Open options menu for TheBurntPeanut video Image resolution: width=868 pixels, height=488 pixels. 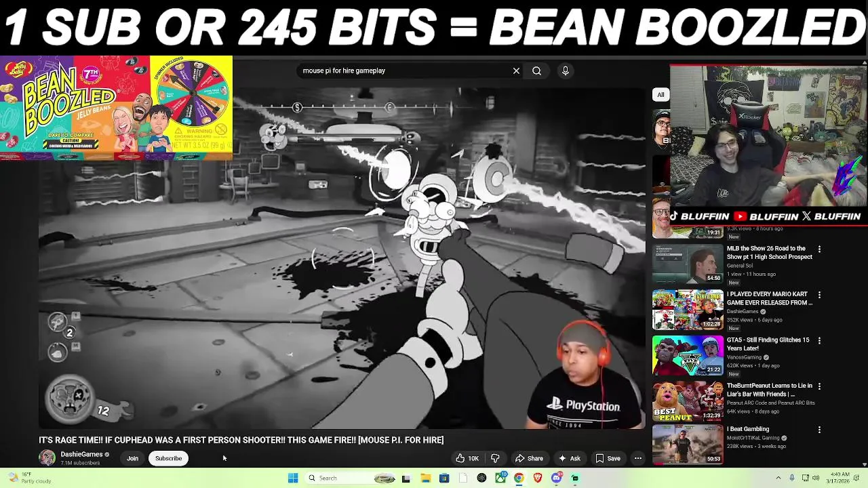(819, 386)
